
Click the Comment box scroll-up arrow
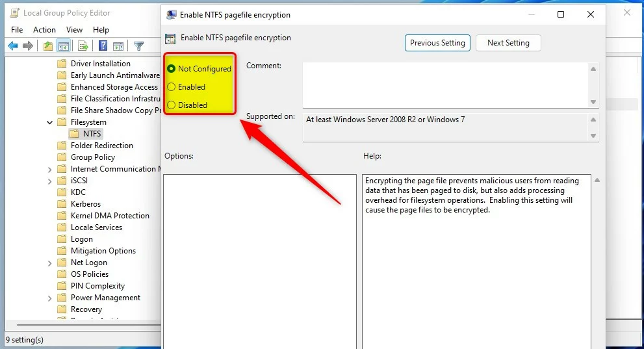coord(593,69)
